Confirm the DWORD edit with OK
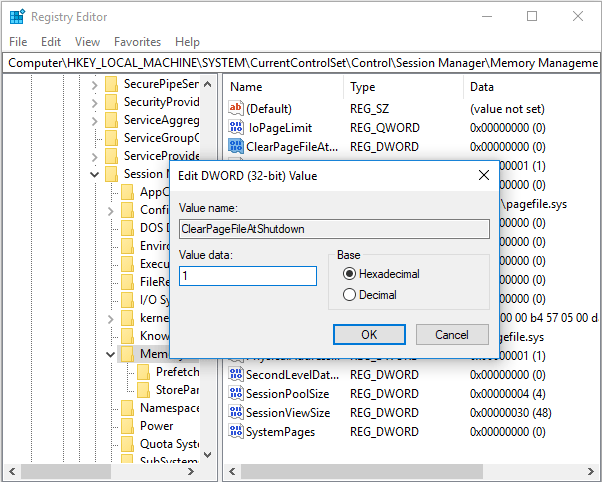Image resolution: width=602 pixels, height=482 pixels. point(369,335)
